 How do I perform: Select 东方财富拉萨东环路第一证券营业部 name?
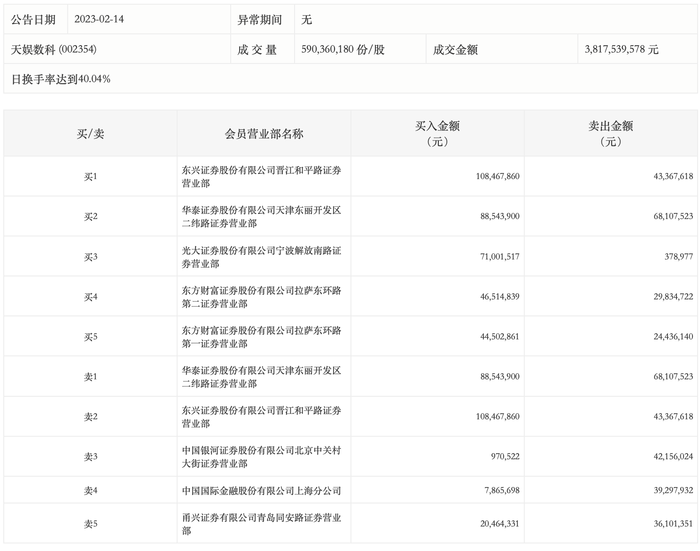[261, 337]
